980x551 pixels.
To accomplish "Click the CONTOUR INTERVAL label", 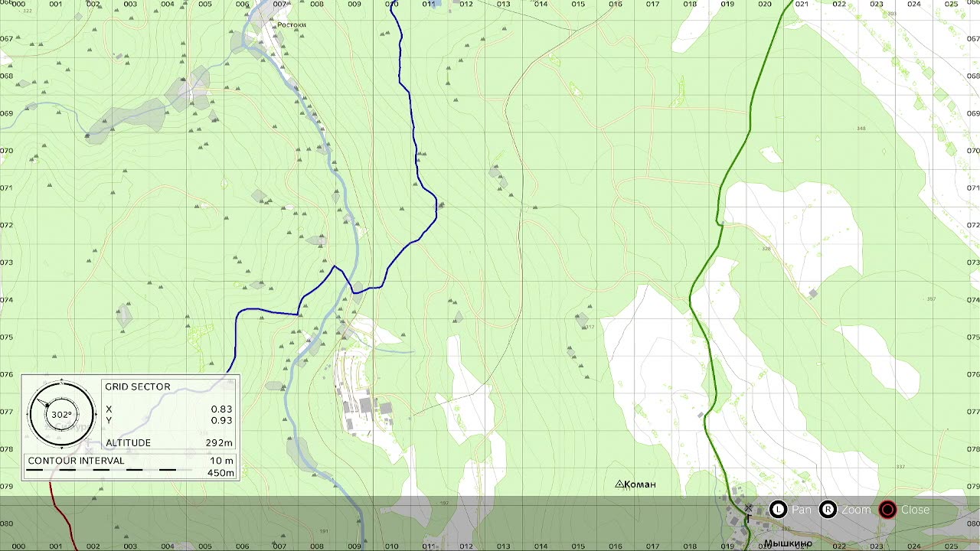I will tap(76, 461).
